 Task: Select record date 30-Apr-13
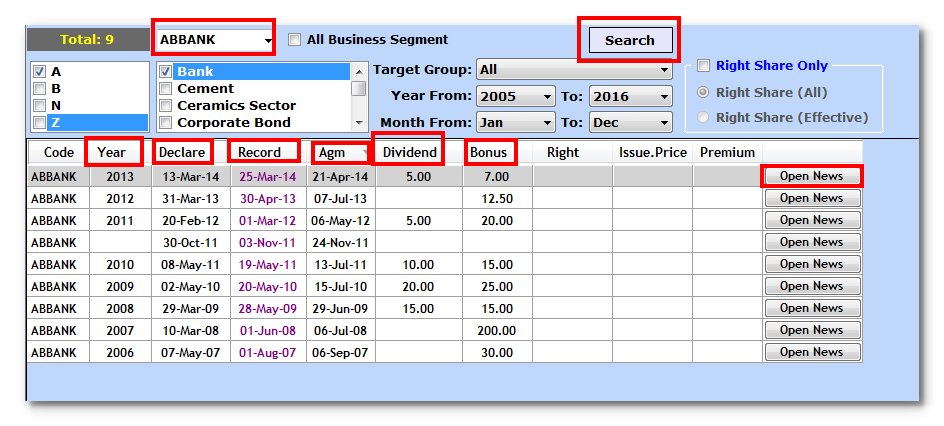pyautogui.click(x=268, y=199)
